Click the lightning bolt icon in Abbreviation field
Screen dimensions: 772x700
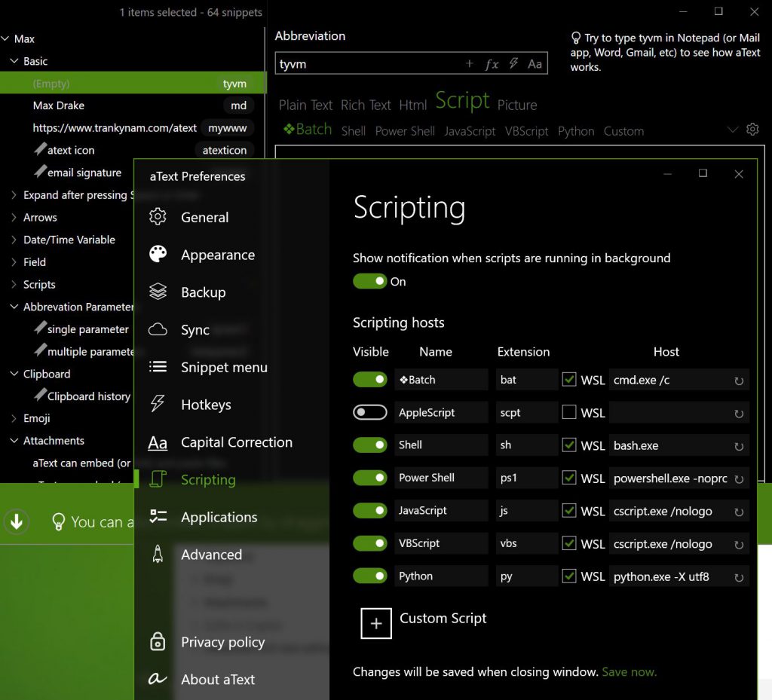coord(513,64)
